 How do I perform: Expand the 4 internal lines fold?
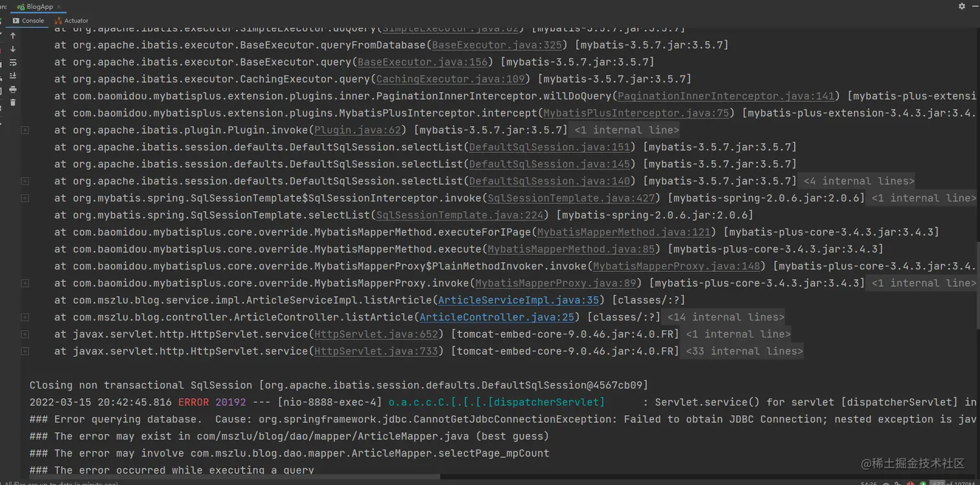click(859, 181)
